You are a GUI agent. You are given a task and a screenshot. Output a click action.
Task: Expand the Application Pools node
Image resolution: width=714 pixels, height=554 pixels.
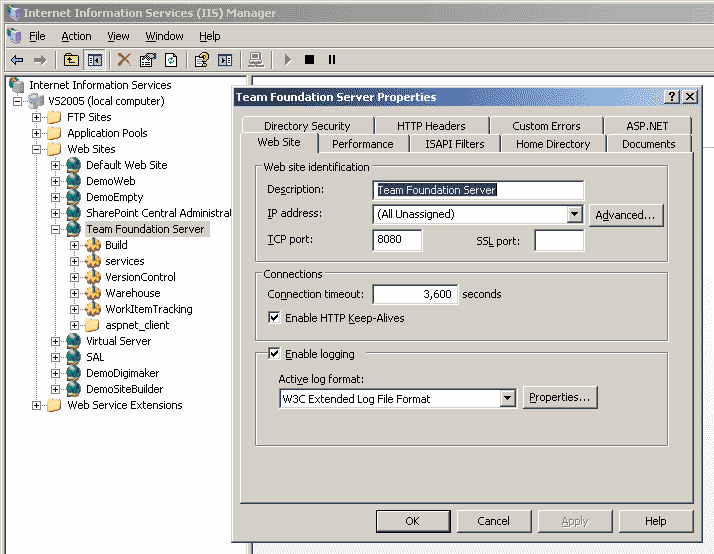(36, 133)
